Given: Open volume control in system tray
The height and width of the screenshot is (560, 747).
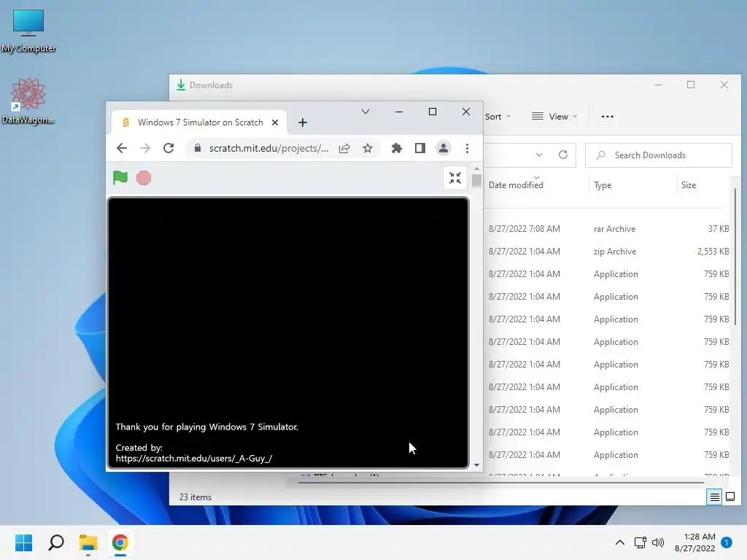Looking at the screenshot, I should (x=658, y=542).
